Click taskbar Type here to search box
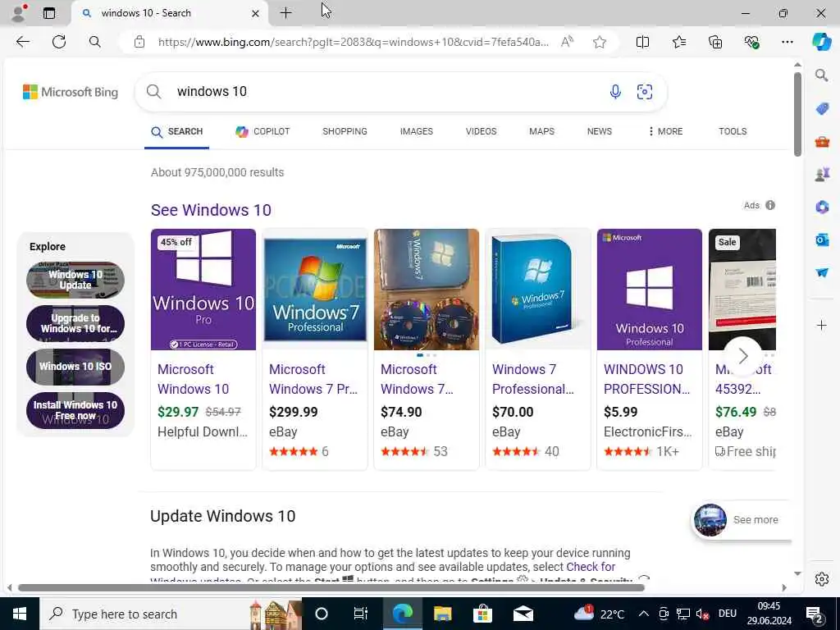The image size is (840, 630). [x=171, y=614]
